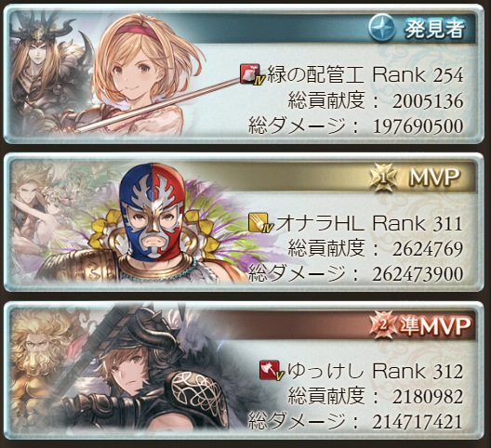491x448 pixels.
Task: Open player オナラHL profile
Action: [x=320, y=223]
